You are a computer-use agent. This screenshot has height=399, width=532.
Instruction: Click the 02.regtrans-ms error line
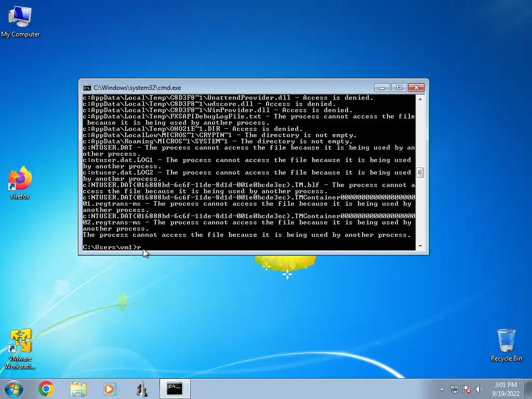coord(249,222)
